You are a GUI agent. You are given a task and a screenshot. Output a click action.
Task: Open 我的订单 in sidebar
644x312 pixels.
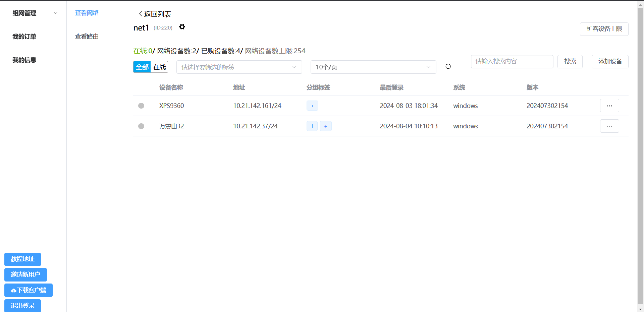coord(24,37)
